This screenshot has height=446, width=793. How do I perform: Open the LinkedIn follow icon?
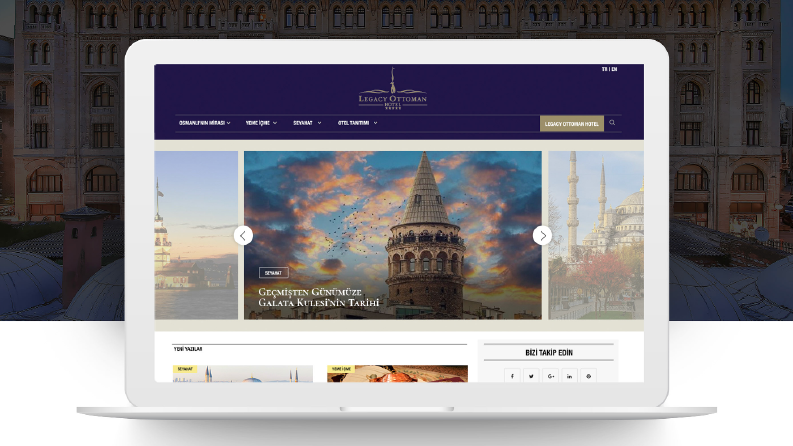[569, 376]
